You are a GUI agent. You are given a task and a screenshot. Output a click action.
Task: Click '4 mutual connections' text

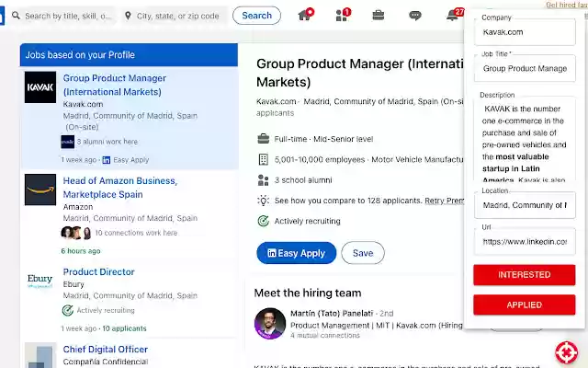pyautogui.click(x=324, y=335)
